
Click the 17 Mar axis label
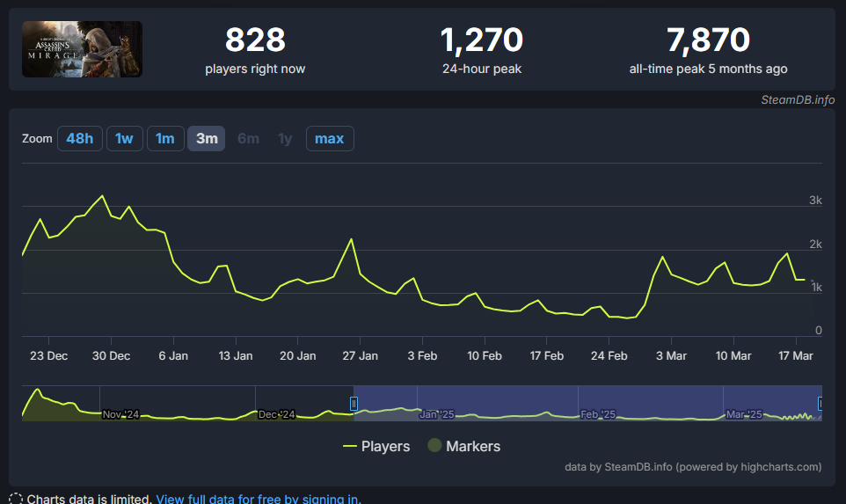click(795, 356)
